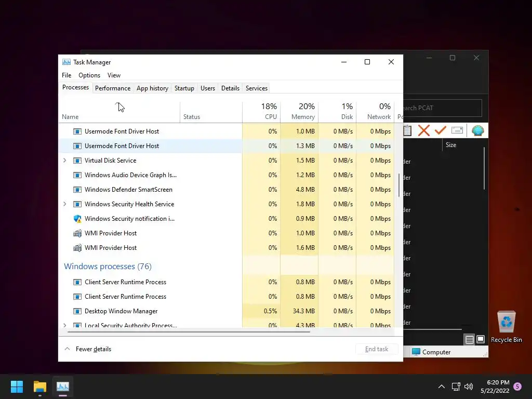This screenshot has height=399, width=532.
Task: Select the WMI Provider Host 1.0 MB row
Action: point(227,233)
